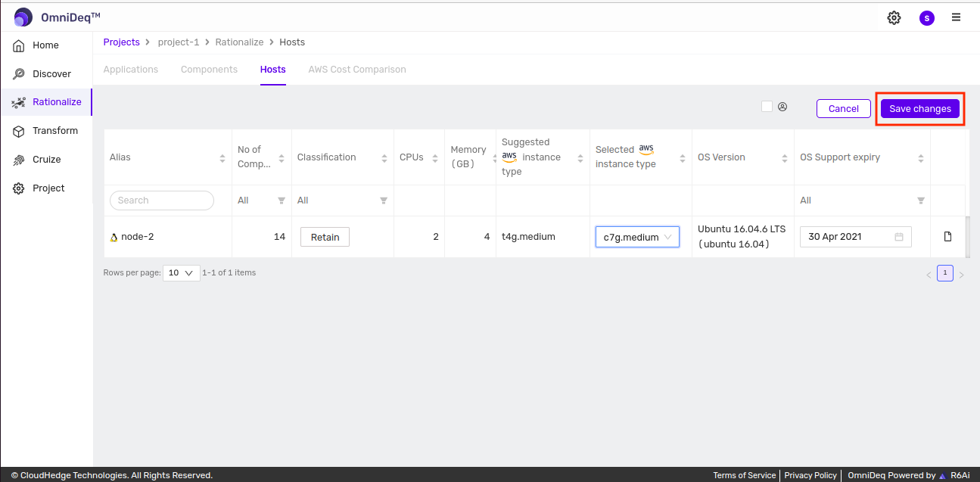Sort table by Alias column
This screenshot has height=482, width=980.
tap(222, 158)
